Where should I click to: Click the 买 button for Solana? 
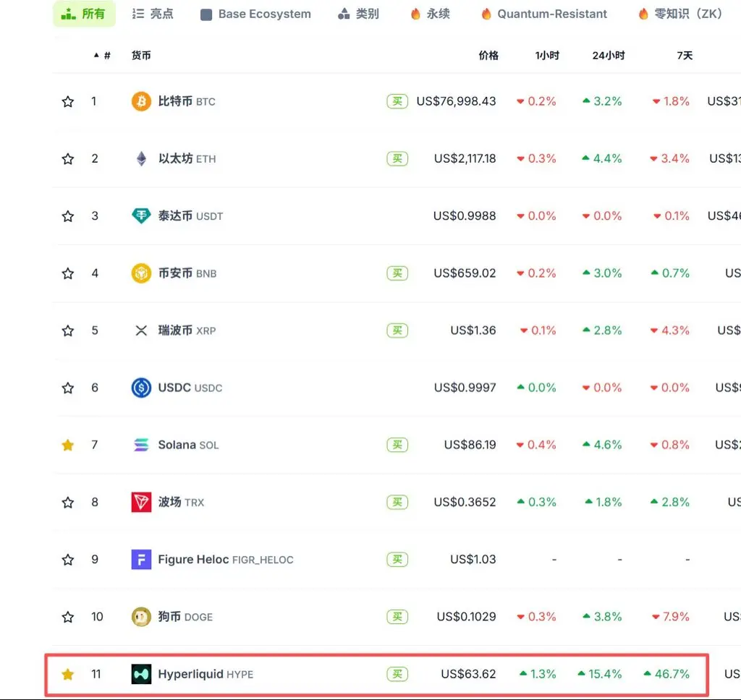click(x=397, y=445)
